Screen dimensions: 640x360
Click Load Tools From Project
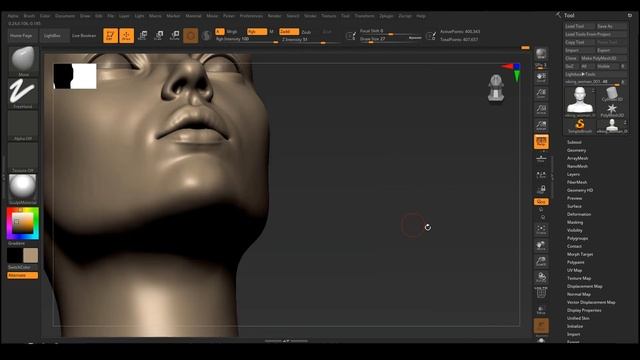coord(595,34)
